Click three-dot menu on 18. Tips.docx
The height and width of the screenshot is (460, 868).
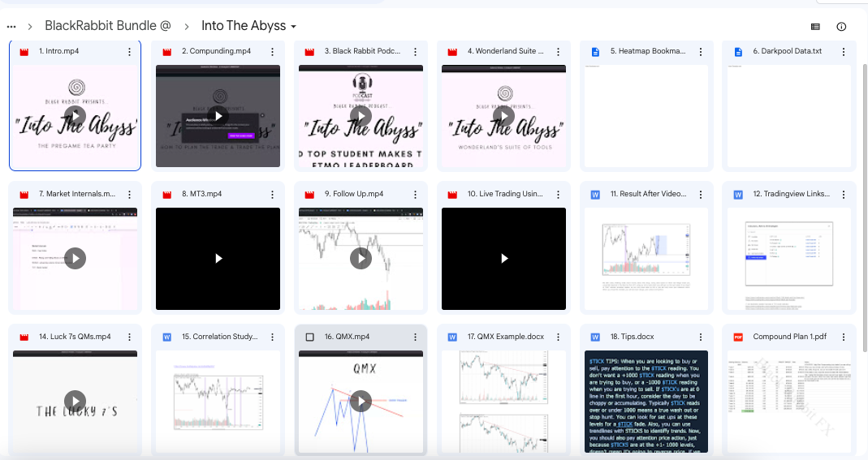click(701, 337)
